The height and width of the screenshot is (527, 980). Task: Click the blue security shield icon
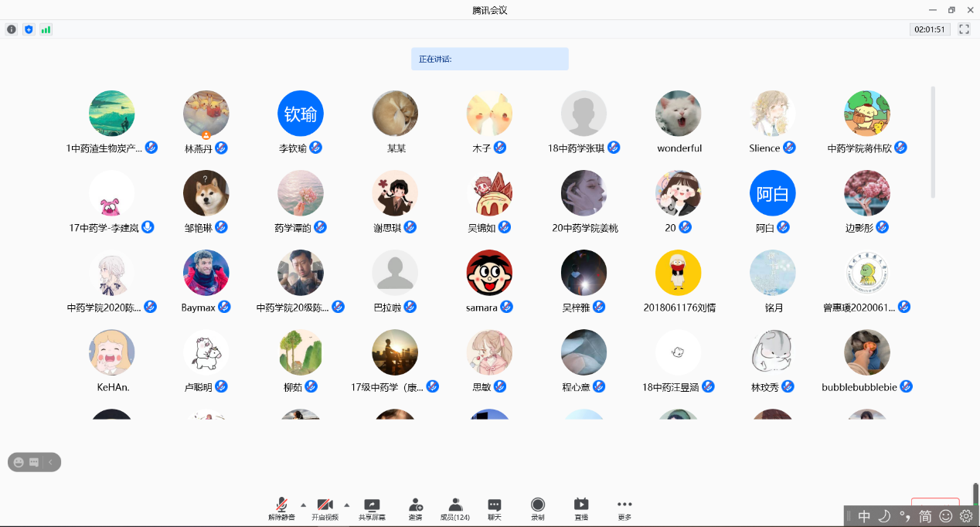(29, 29)
